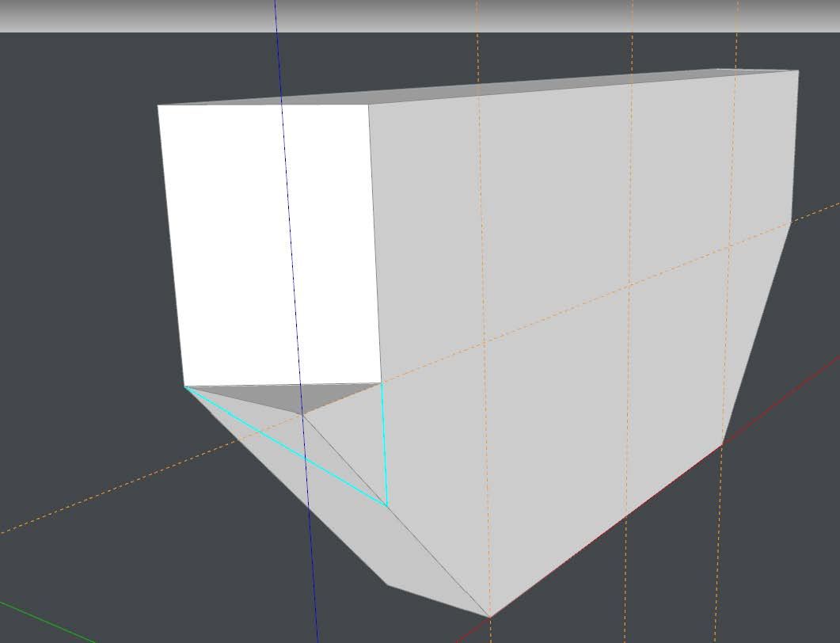Click empty dark background left of the model
This screenshot has width=840, height=643.
(x=79, y=277)
